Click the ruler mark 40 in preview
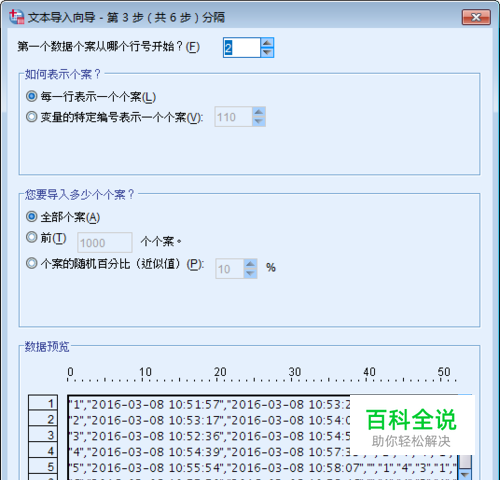 pyautogui.click(x=369, y=371)
